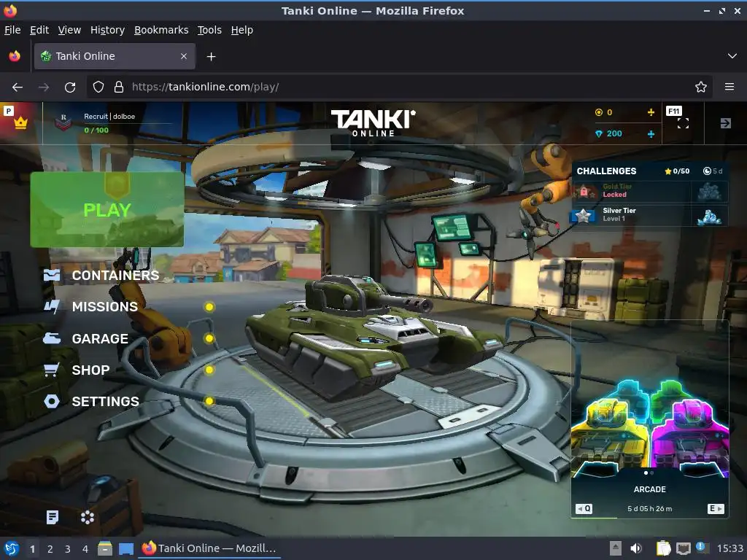747x560 pixels.
Task: Click the crystal balance icon showing 200
Action: (x=599, y=134)
